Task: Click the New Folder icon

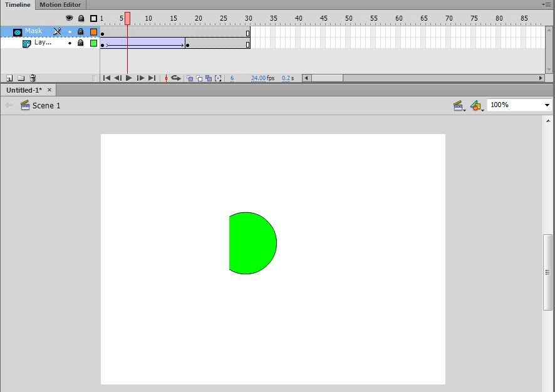Action: [19, 78]
